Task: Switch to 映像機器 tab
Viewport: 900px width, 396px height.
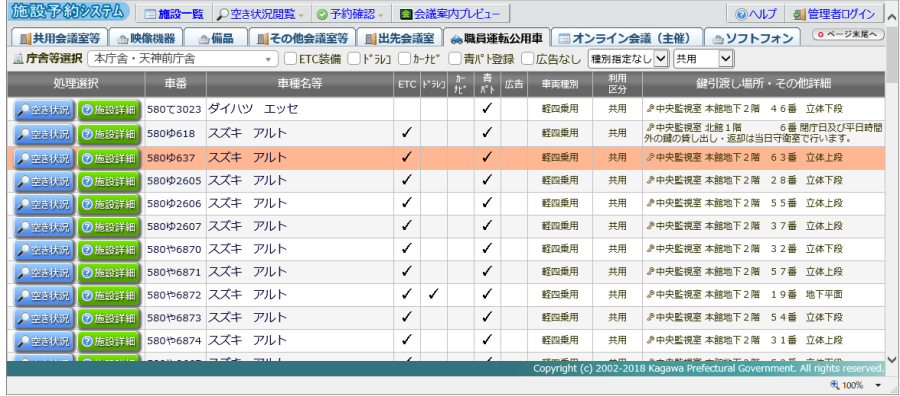Action: [x=145, y=38]
